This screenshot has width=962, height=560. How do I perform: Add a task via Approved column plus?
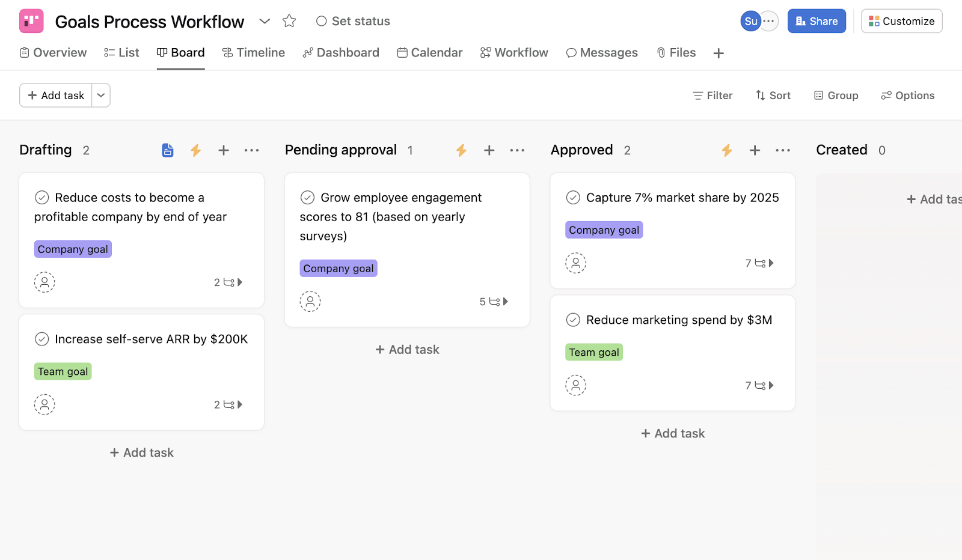[x=755, y=150]
